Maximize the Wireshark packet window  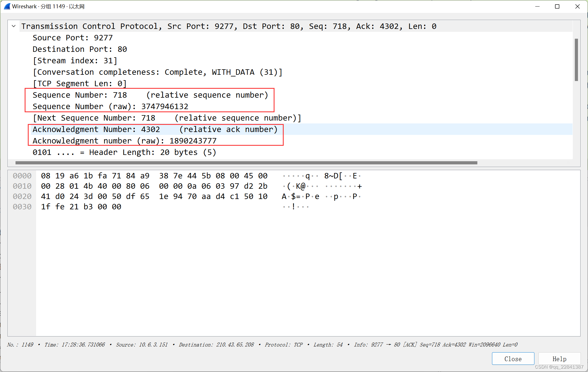coord(557,6)
